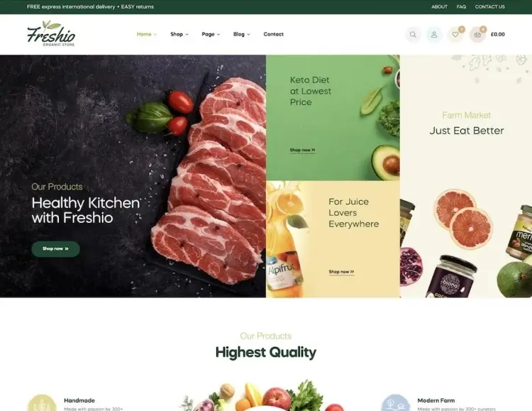Expand the Blog menu dropdown

(x=242, y=34)
